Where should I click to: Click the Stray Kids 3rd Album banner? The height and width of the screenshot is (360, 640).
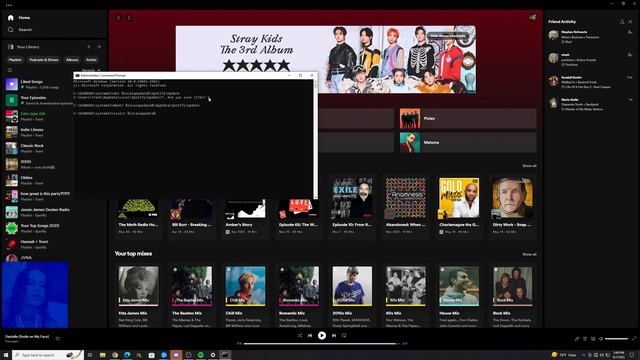(326, 60)
